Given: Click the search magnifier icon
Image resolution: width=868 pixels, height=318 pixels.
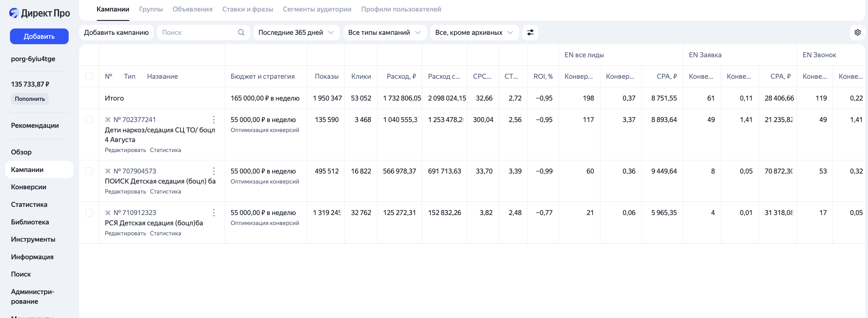Looking at the screenshot, I should point(241,32).
